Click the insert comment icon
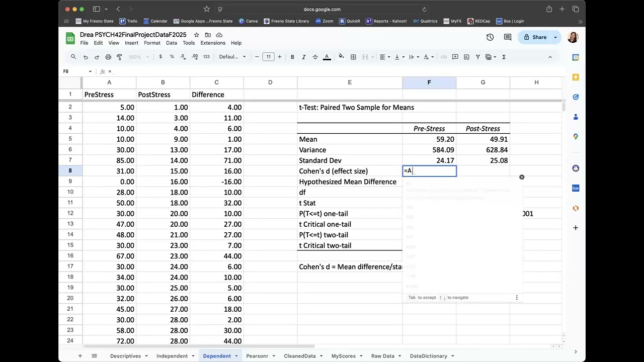 455,57
